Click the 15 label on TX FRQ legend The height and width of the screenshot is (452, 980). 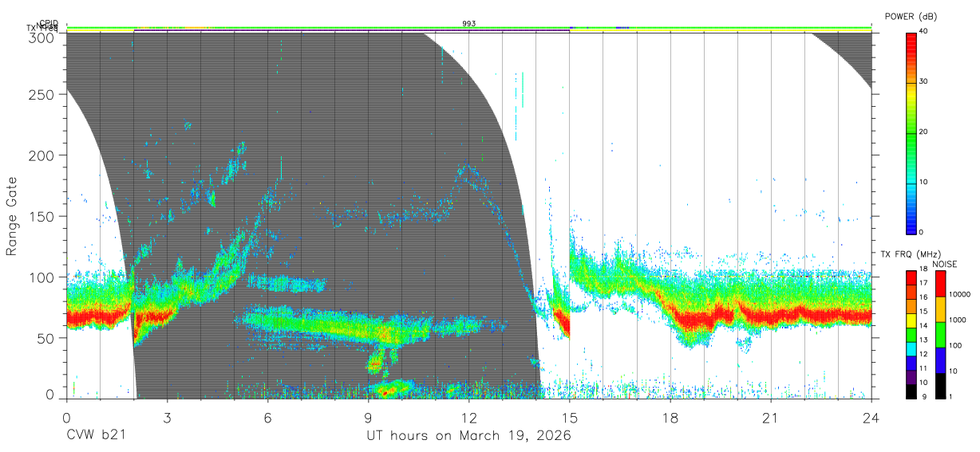tap(924, 312)
